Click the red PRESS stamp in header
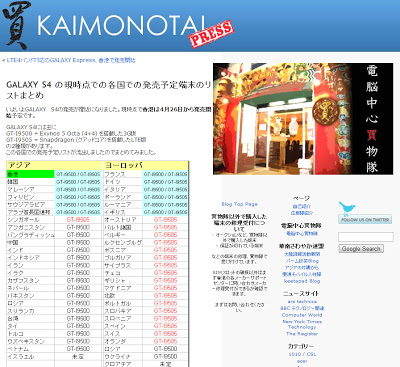The width and height of the screenshot is (400, 367). click(x=211, y=34)
